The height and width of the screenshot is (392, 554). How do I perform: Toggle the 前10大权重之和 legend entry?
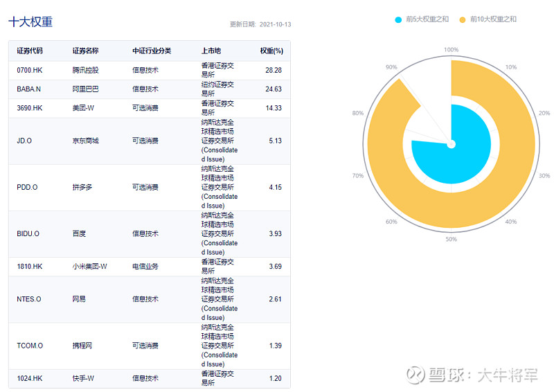[488, 19]
